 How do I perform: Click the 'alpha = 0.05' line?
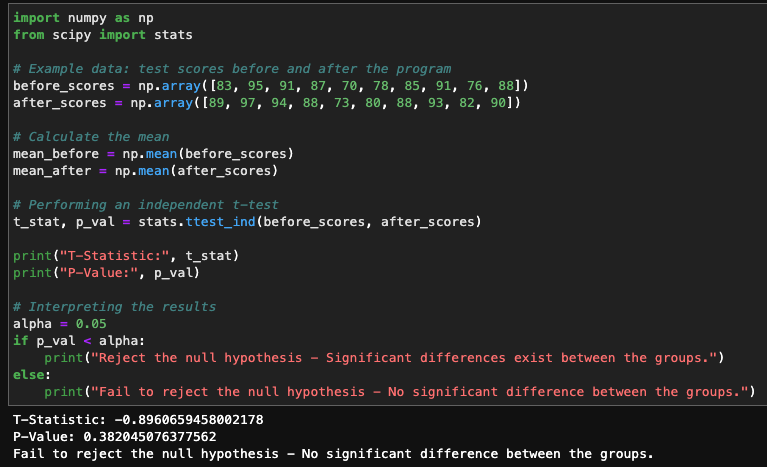[x=60, y=324]
